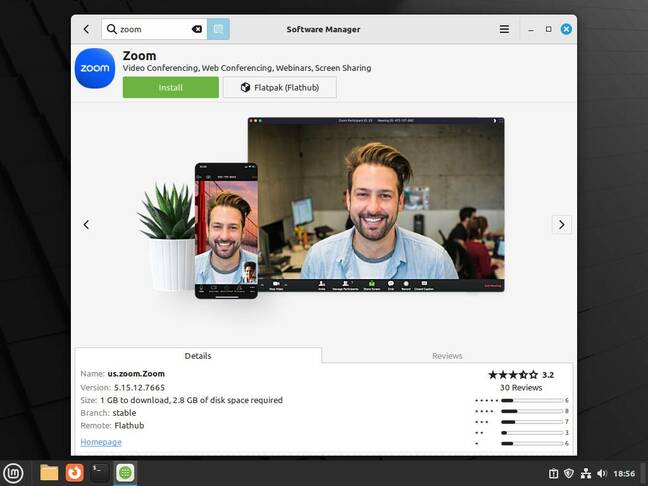The image size is (648, 486).
Task: Open the Homepage link
Action: [101, 442]
